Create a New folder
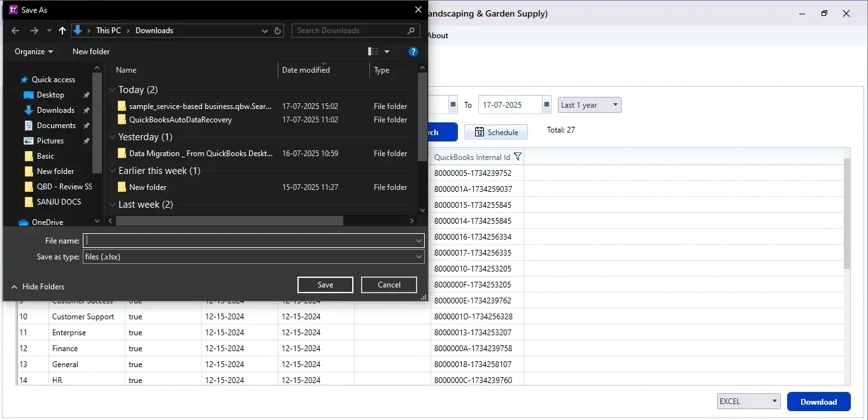 pyautogui.click(x=91, y=52)
